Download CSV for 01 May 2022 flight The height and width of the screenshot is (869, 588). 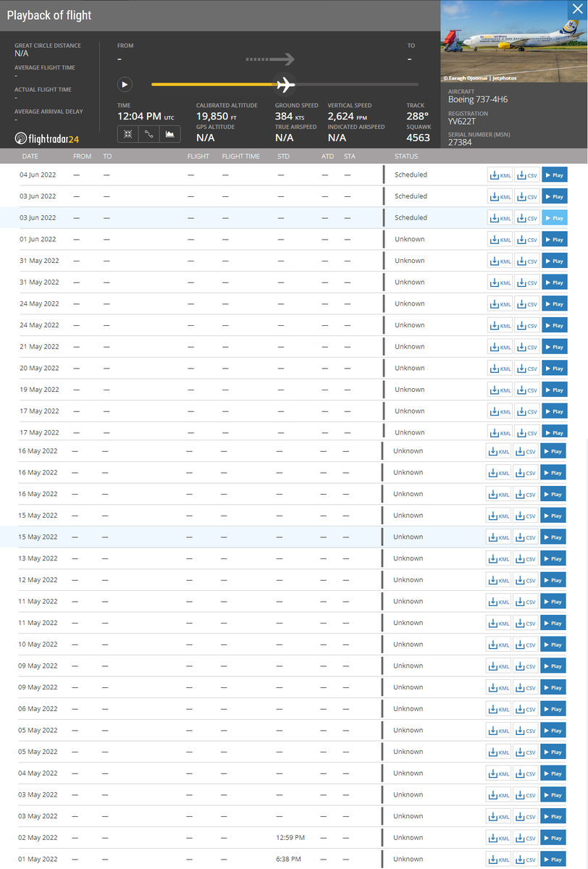[x=526, y=860]
